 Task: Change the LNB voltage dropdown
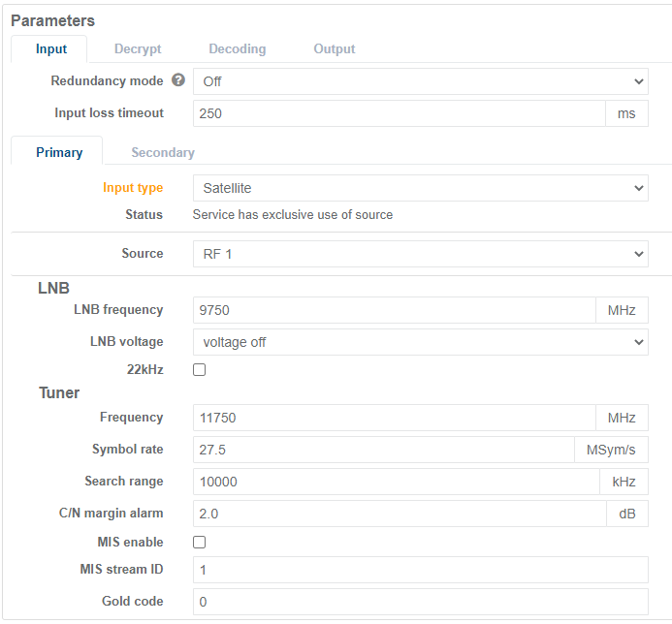420,342
